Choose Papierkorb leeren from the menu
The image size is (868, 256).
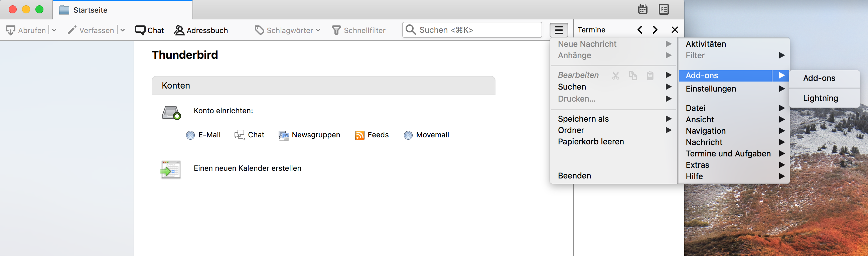[x=591, y=142]
